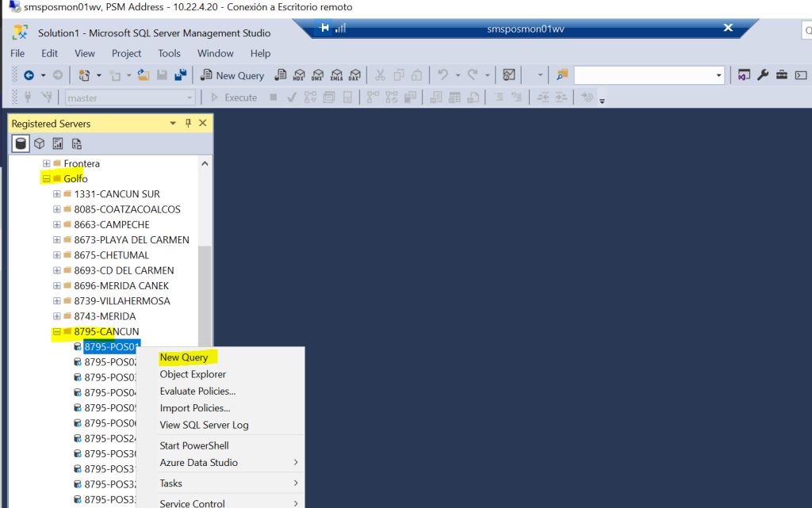Open the Registered Servers window position dropdown
The width and height of the screenshot is (812, 508).
[173, 123]
